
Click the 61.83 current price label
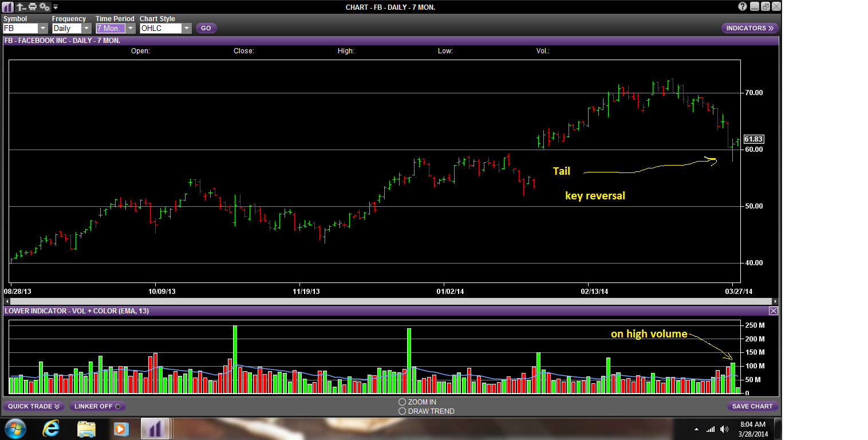pyautogui.click(x=754, y=139)
